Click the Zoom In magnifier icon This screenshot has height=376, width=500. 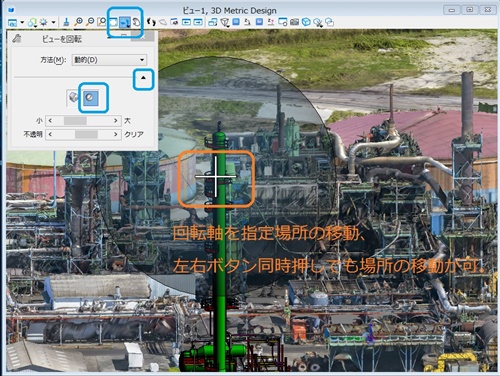[x=78, y=22]
